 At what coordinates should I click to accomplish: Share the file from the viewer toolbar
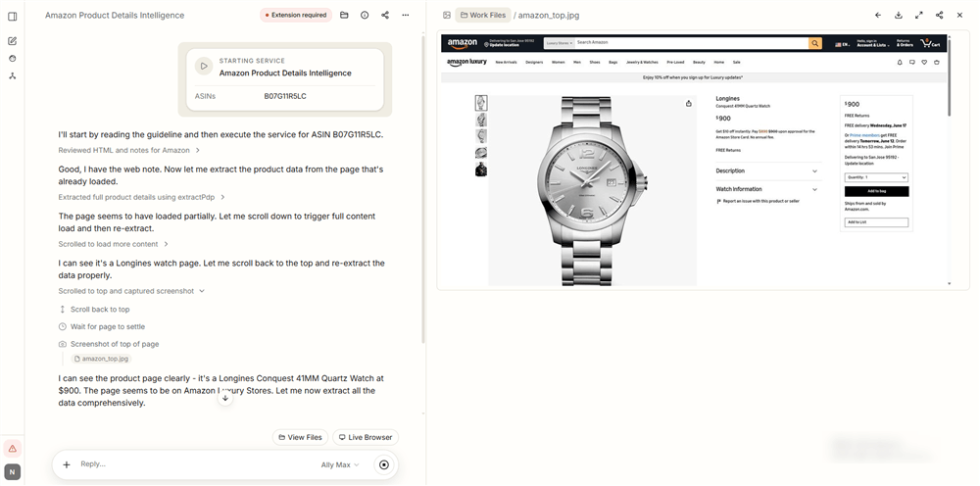940,15
